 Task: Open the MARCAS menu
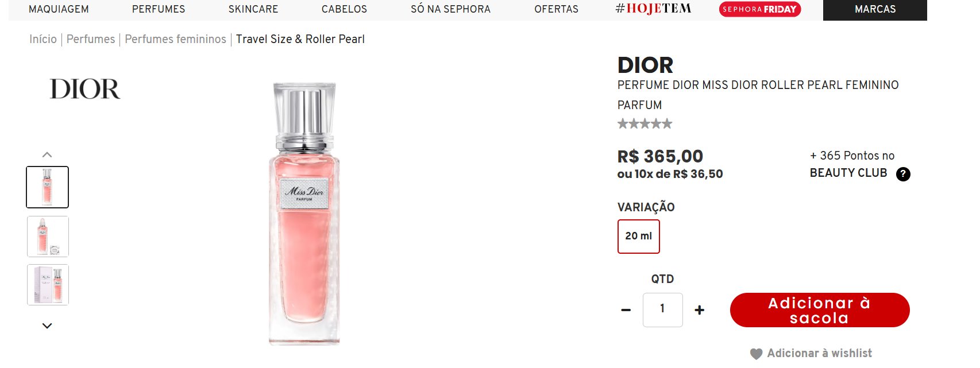(x=875, y=9)
